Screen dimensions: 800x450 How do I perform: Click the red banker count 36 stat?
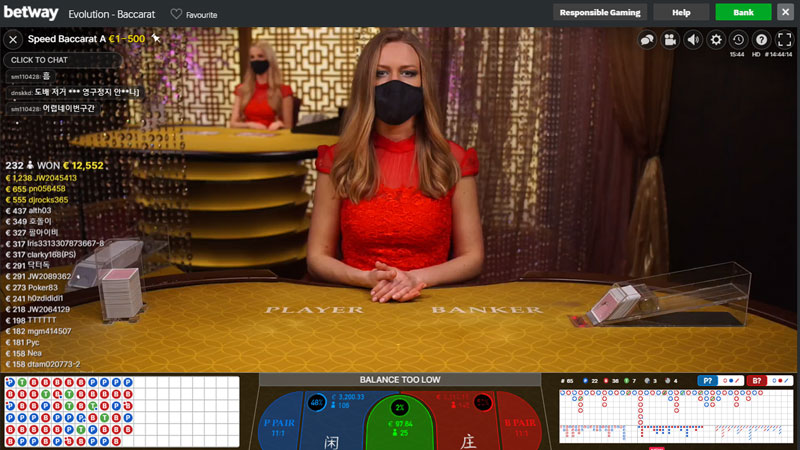611,381
